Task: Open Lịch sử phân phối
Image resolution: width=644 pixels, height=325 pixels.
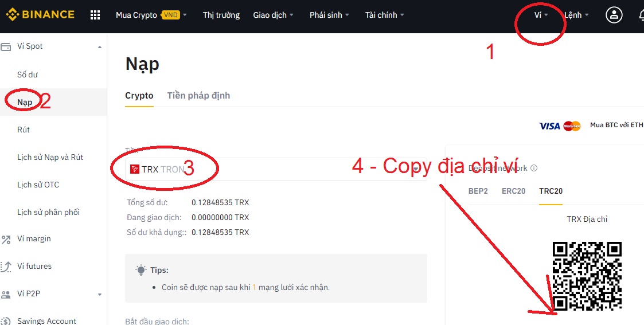Action: [x=49, y=212]
